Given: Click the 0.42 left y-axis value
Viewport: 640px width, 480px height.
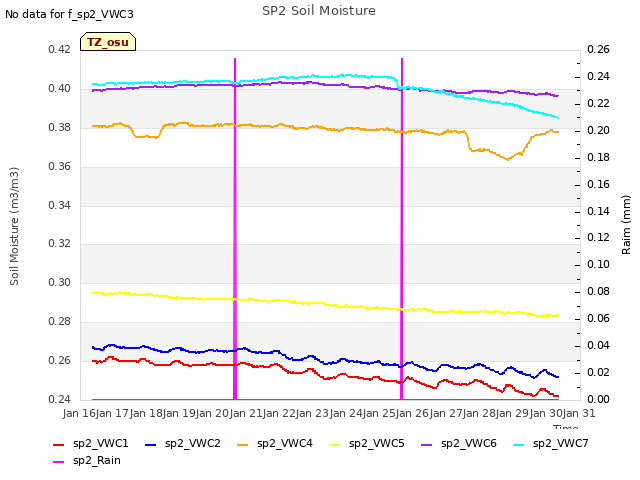Looking at the screenshot, I should [60, 49].
